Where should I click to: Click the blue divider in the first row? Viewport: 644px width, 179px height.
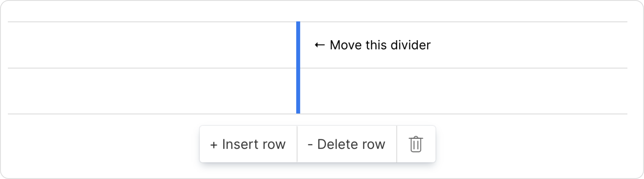click(x=298, y=45)
